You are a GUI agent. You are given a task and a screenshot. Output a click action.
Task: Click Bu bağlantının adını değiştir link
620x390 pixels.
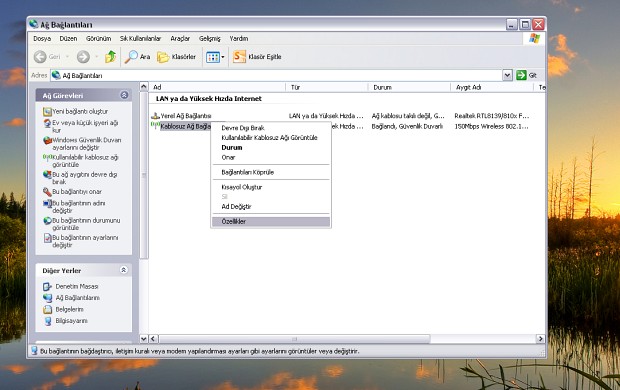coord(79,206)
